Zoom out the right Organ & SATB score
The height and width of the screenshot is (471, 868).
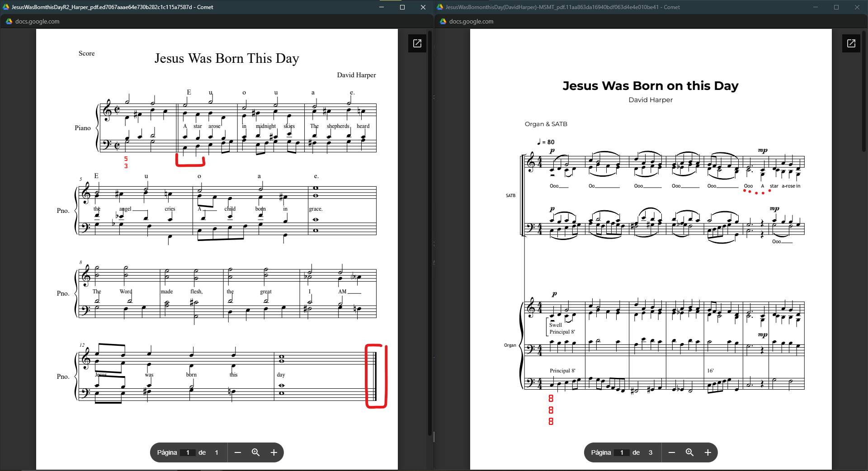coord(672,452)
